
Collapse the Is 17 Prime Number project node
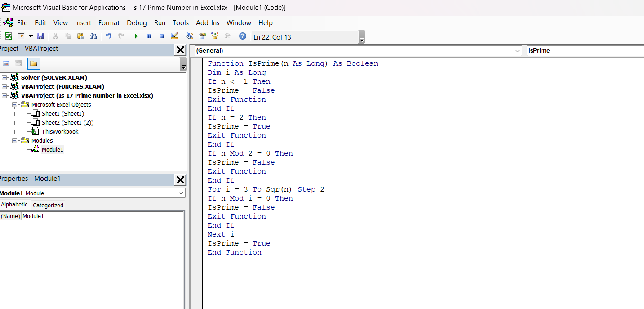[x=4, y=95]
